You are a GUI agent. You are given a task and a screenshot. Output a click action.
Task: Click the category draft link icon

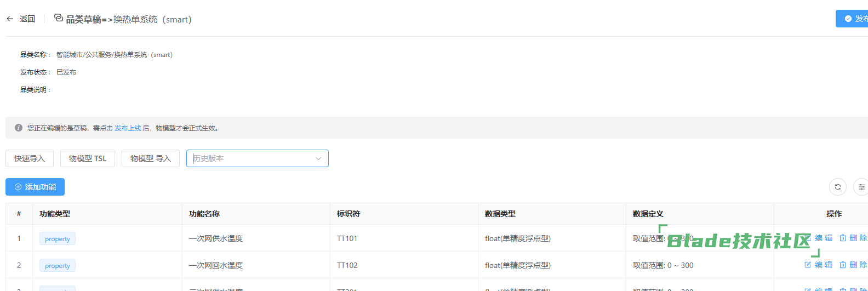click(x=59, y=18)
